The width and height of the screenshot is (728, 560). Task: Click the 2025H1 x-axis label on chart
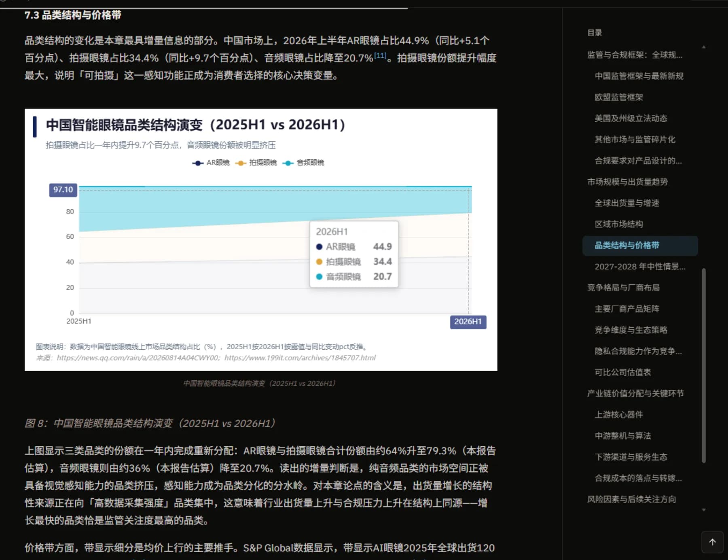(x=79, y=321)
